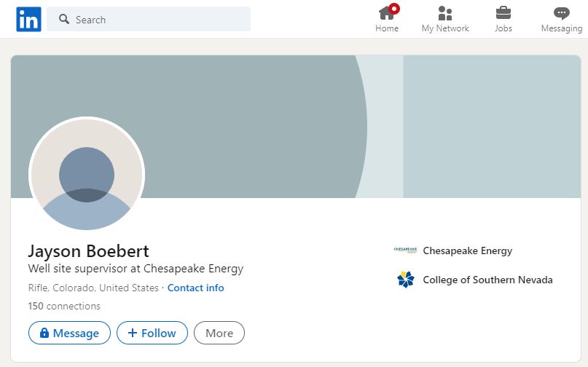Open the Contact info link
Screen dimensions: 588x367
pos(196,288)
